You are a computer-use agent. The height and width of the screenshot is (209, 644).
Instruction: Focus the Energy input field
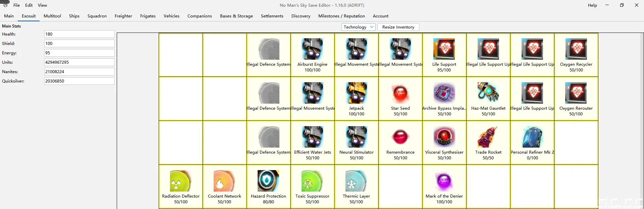tap(79, 53)
